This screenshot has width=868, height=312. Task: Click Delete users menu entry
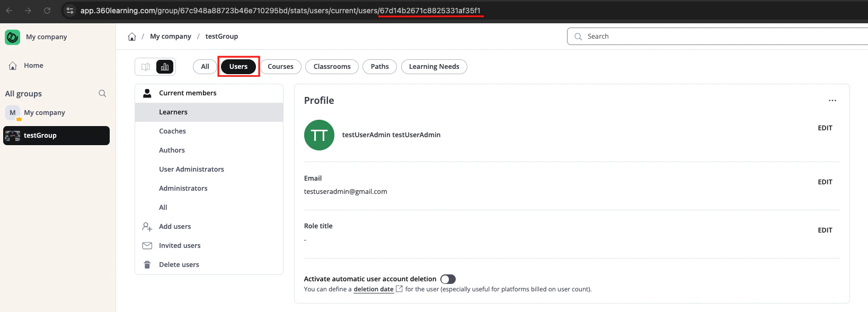click(x=209, y=265)
